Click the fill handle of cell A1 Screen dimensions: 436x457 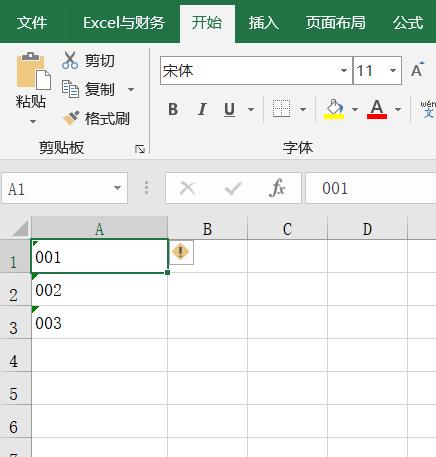(x=167, y=272)
